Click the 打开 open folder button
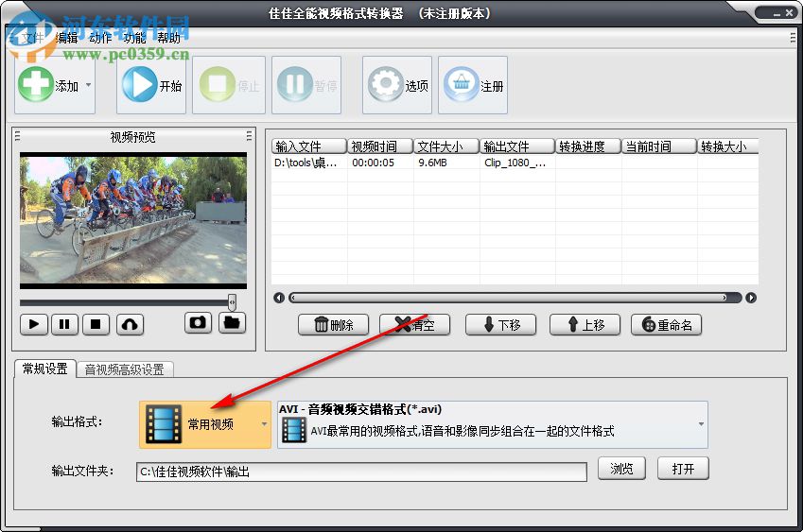The image size is (803, 532). (683, 469)
